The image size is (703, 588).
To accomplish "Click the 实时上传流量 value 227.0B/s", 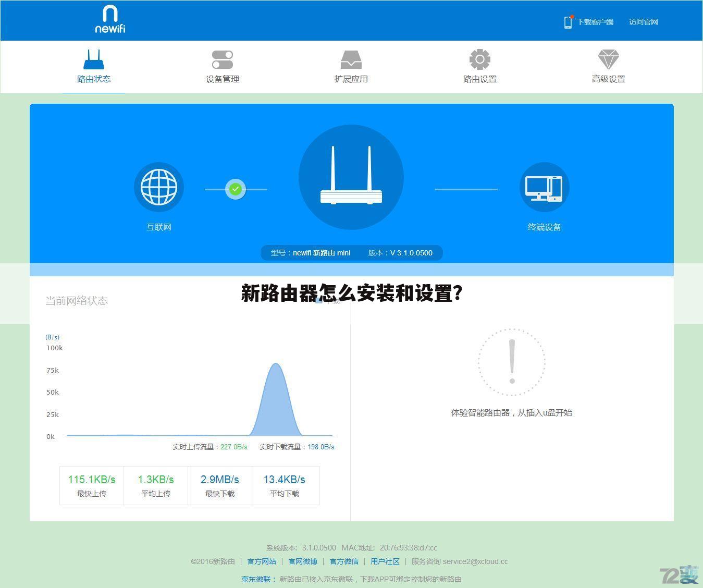I will (234, 447).
